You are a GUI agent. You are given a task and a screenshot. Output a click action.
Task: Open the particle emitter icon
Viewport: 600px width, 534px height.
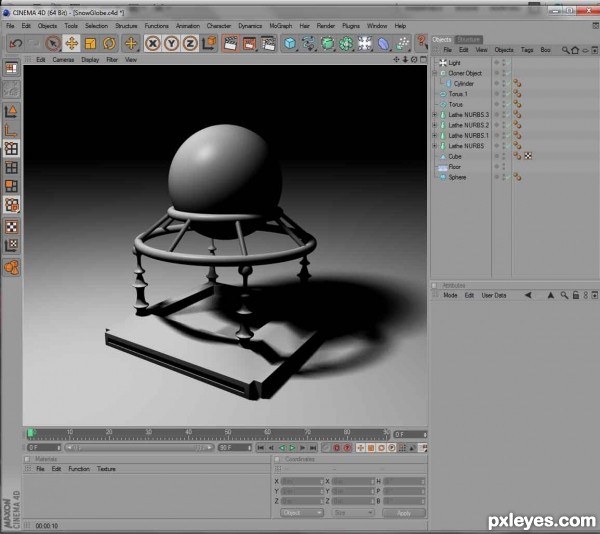(402, 44)
